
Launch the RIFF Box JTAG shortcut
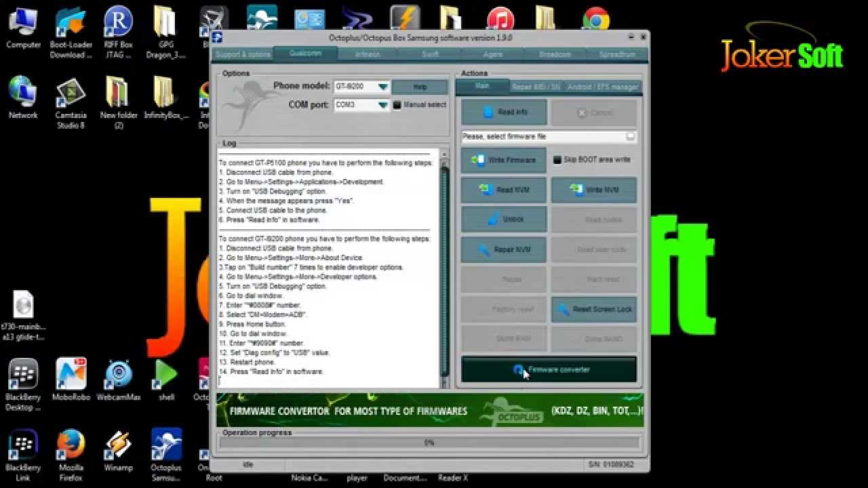click(x=119, y=33)
